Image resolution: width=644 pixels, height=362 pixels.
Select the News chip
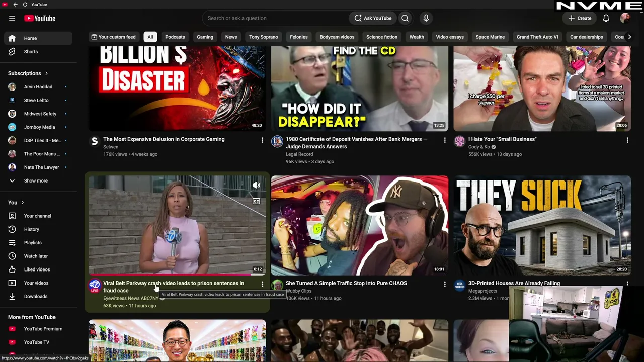click(x=231, y=37)
